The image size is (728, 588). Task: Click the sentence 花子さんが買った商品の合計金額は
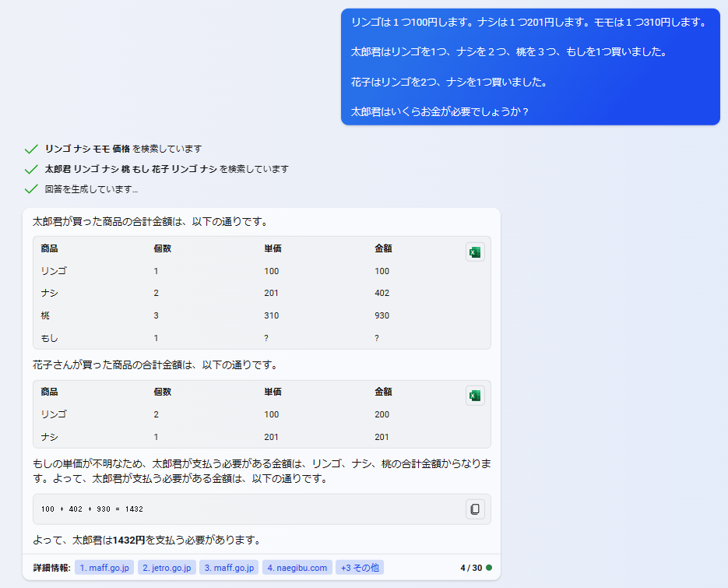tap(156, 365)
